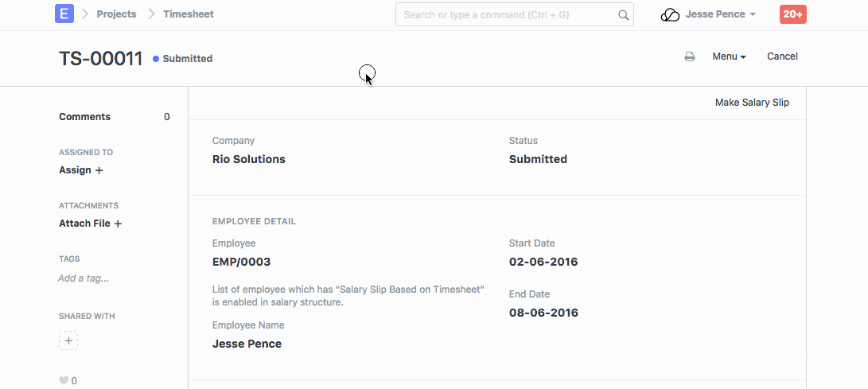Click the Submitted status indicator near title

[183, 59]
